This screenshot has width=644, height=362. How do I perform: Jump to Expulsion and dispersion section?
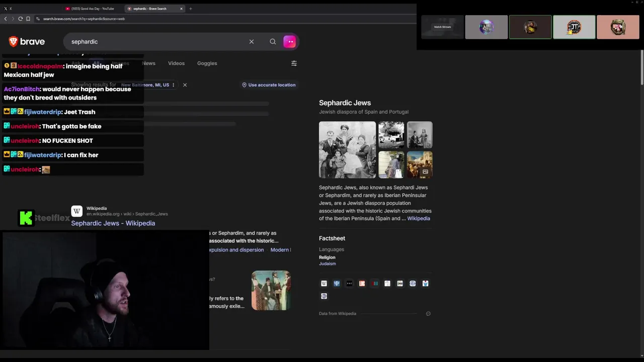coord(236,250)
